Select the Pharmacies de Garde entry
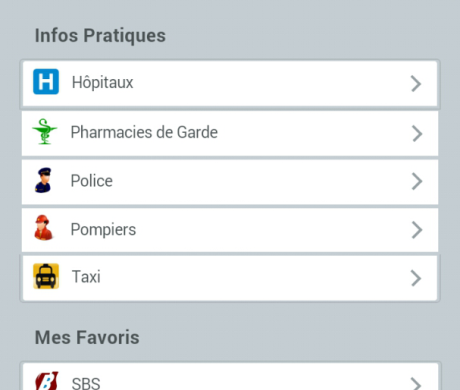This screenshot has height=390, width=460. [230, 133]
